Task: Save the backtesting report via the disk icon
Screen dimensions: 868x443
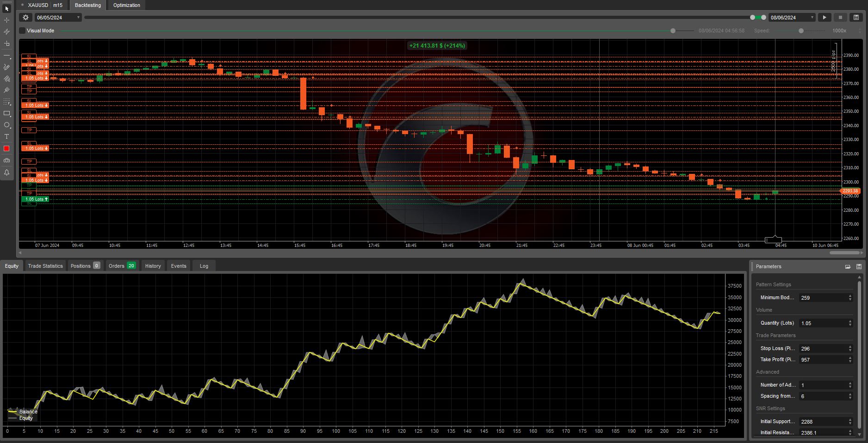Action: coord(855,17)
